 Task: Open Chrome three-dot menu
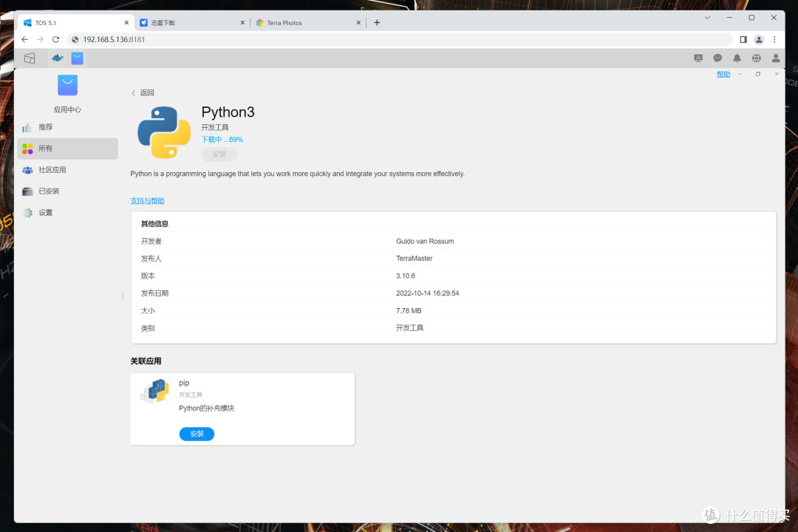tap(774, 39)
